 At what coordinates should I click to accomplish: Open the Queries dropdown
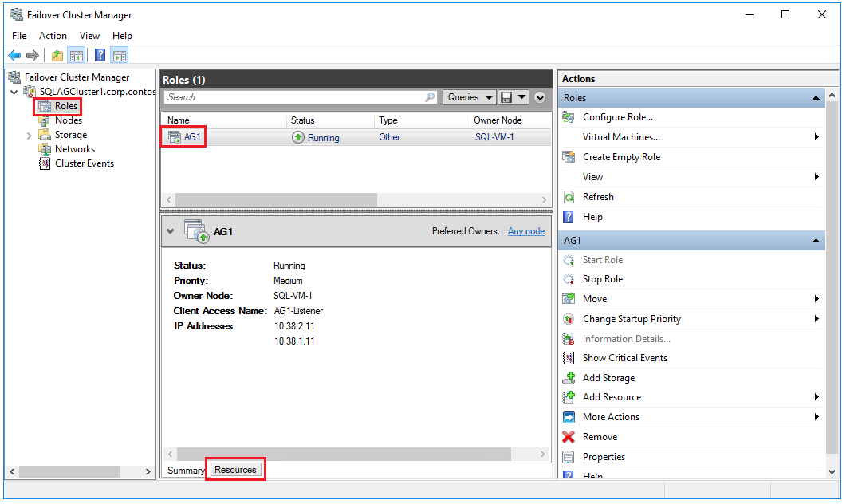(x=469, y=96)
